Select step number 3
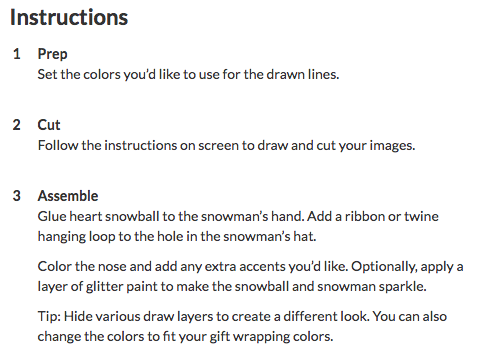477x362 pixels. click(x=17, y=196)
